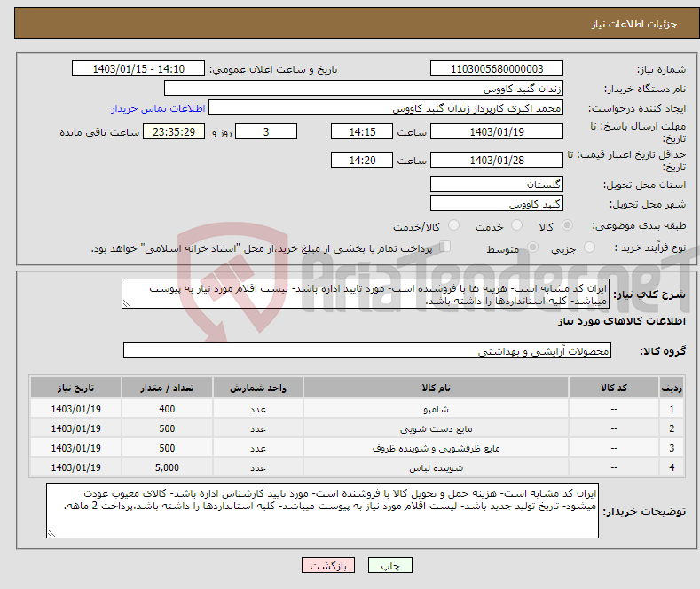Click the تاریخ نیاز column header
This screenshot has height=589, width=700.
tap(76, 388)
